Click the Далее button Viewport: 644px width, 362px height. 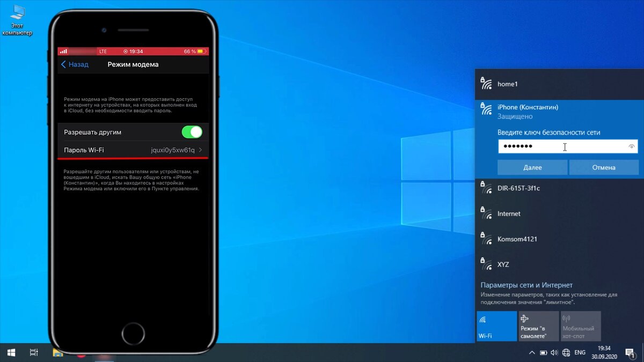pyautogui.click(x=532, y=167)
